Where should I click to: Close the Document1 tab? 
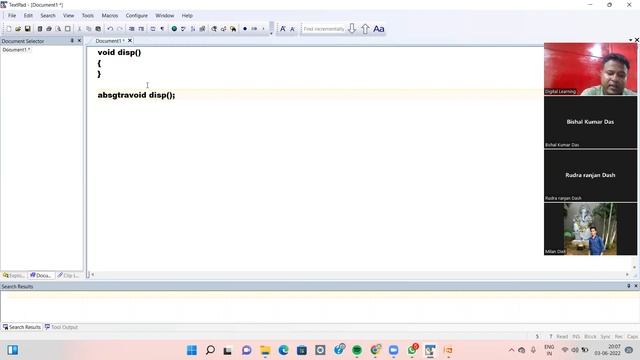(130, 41)
